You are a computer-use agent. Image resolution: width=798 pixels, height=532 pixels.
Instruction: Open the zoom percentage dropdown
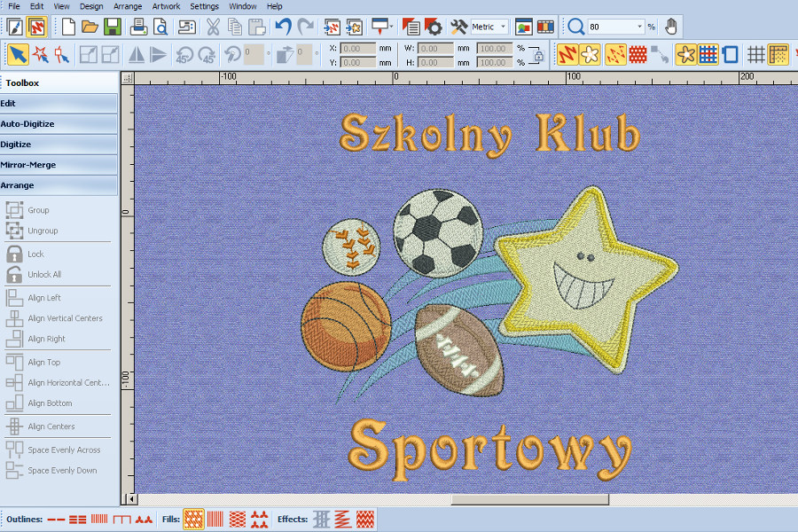(x=639, y=27)
